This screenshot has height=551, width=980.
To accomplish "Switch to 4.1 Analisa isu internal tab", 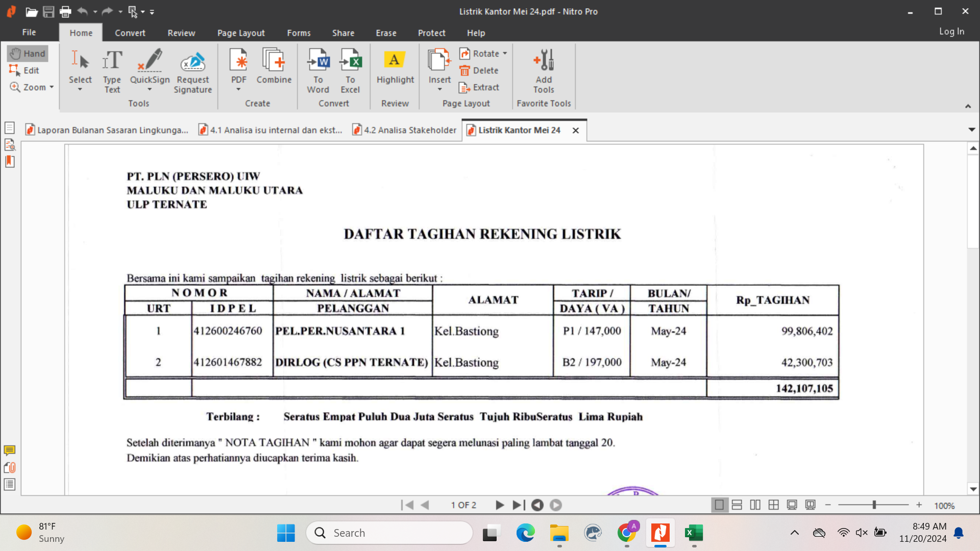I will (271, 130).
